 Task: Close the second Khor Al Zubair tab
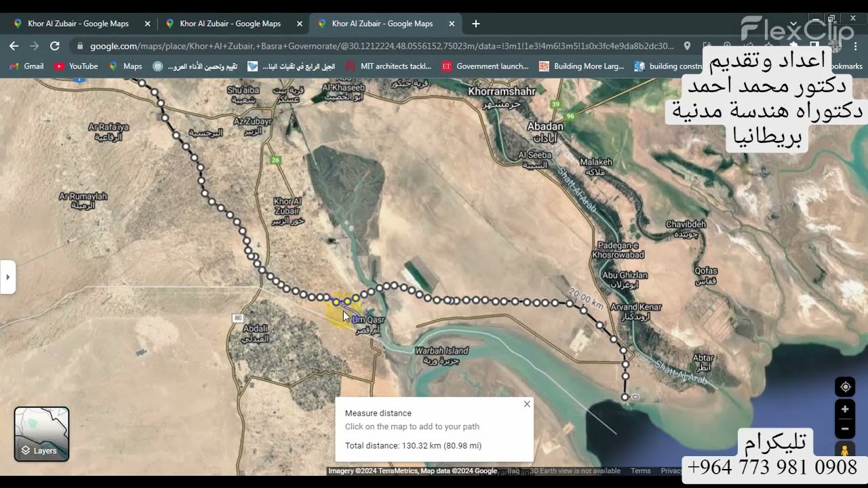[x=299, y=24]
